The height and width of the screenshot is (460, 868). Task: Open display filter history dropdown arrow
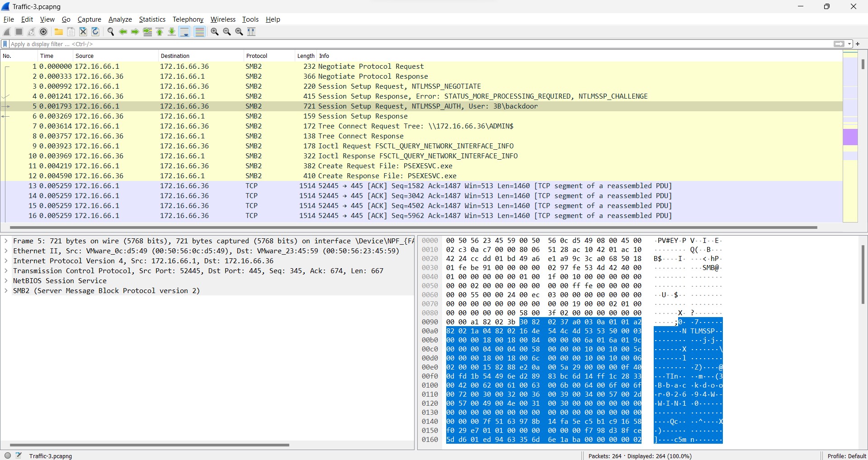click(x=849, y=44)
